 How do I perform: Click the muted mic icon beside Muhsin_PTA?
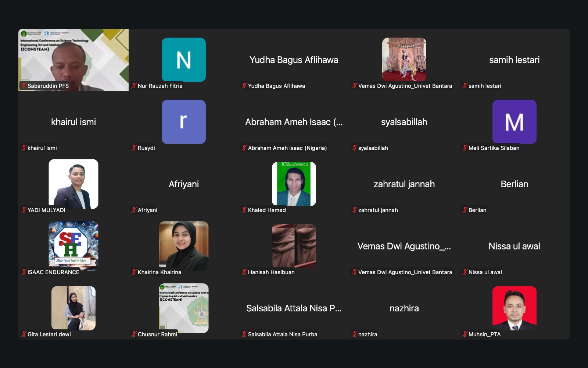pos(465,334)
